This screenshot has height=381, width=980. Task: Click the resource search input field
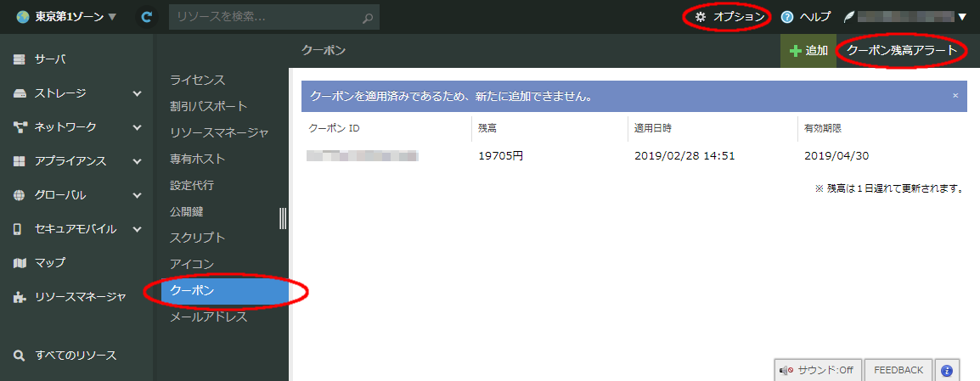pyautogui.click(x=263, y=17)
